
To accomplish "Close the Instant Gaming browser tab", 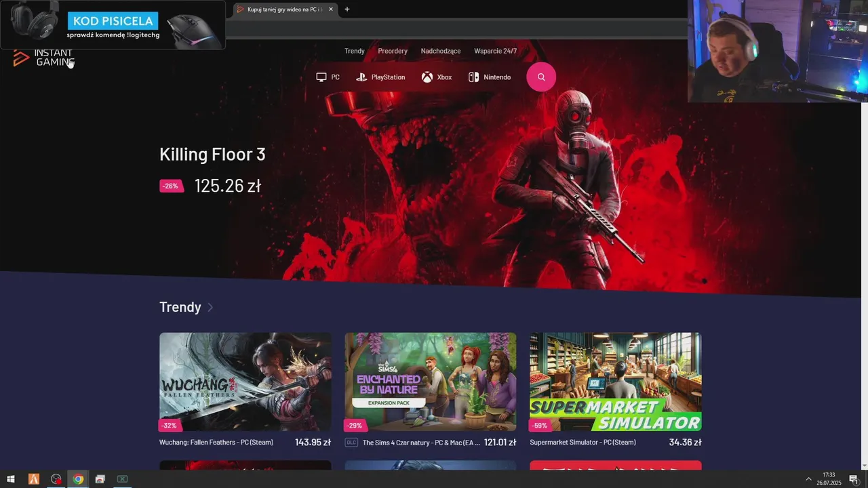I will point(331,9).
